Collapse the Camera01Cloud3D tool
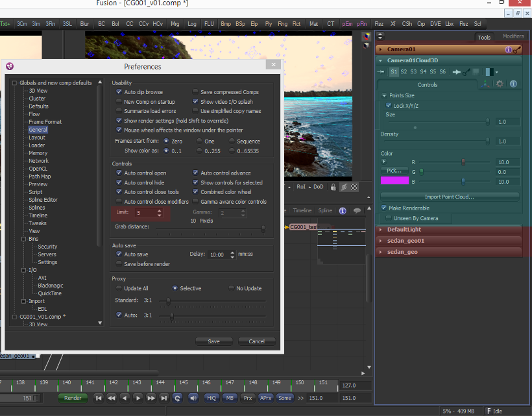The height and width of the screenshot is (416, 532). 380,60
